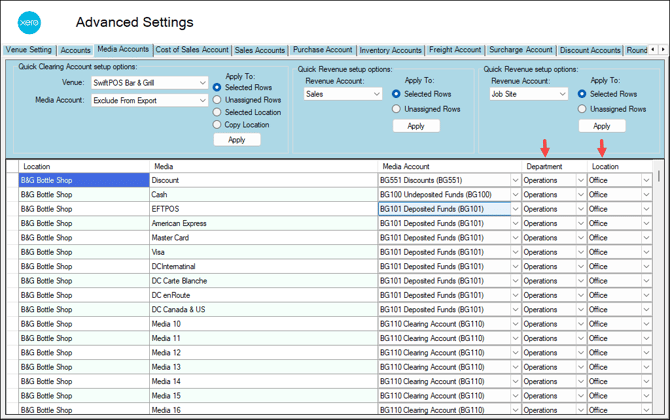Select the Selected Location radio button

click(217, 112)
